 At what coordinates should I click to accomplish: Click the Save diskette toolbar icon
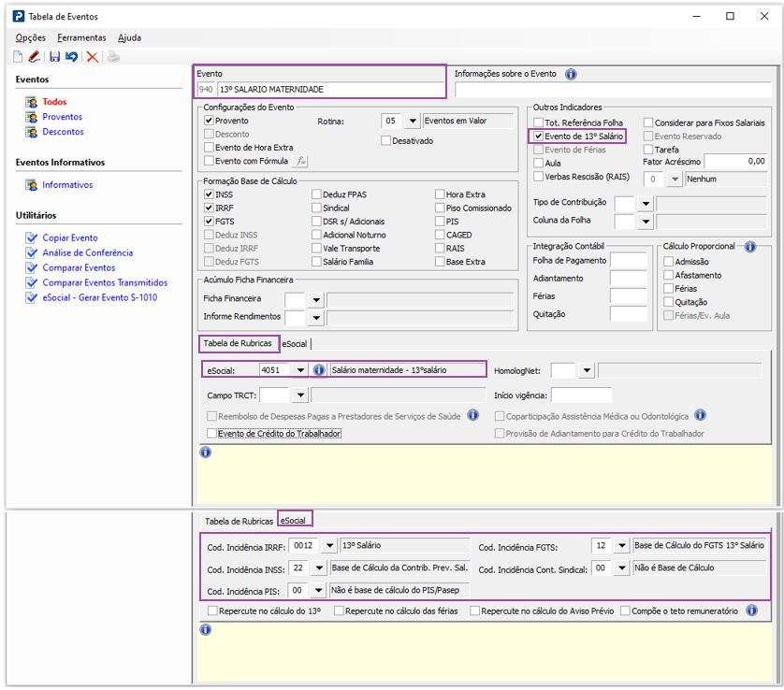[x=55, y=57]
